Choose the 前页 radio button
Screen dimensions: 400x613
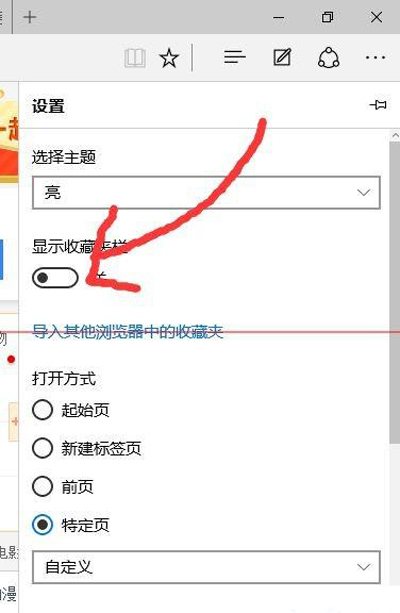[x=42, y=486]
